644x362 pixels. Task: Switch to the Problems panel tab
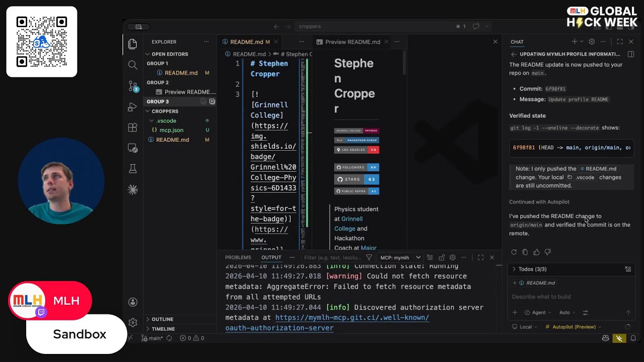[238, 257]
